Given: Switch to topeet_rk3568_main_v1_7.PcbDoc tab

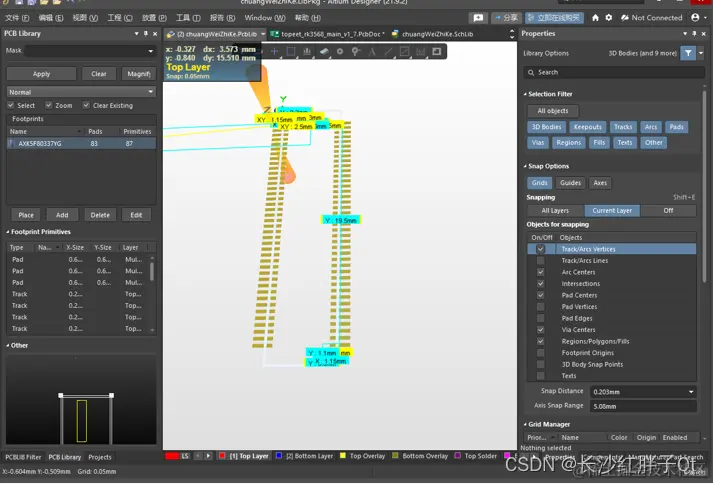Looking at the screenshot, I should [328, 34].
